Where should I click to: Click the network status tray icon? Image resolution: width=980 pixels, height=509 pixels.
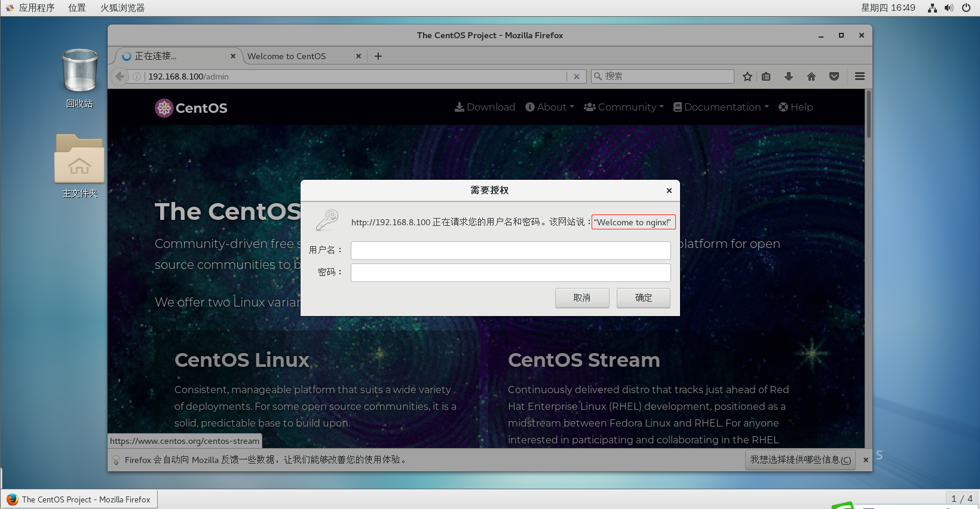point(932,8)
